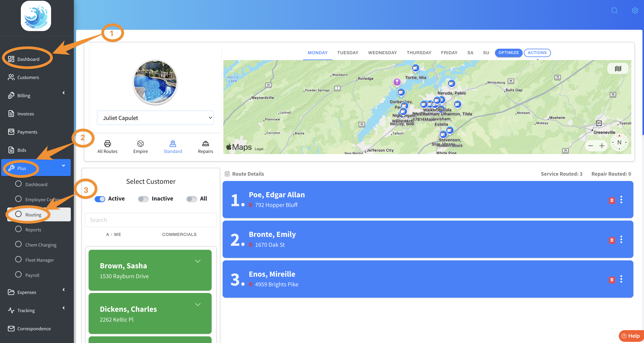Viewport: 644px width, 343px height.
Task: Click the customer Search field
Action: [151, 220]
